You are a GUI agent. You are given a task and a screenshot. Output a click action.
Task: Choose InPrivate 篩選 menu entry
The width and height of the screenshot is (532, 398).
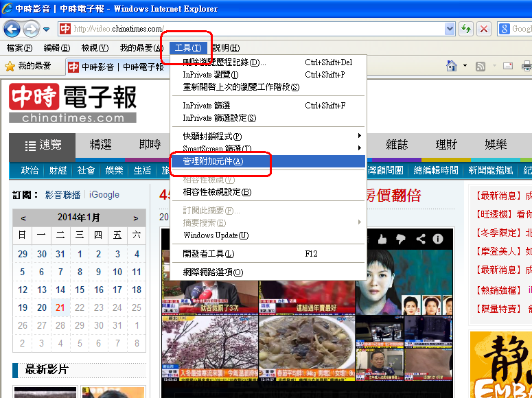(268, 106)
